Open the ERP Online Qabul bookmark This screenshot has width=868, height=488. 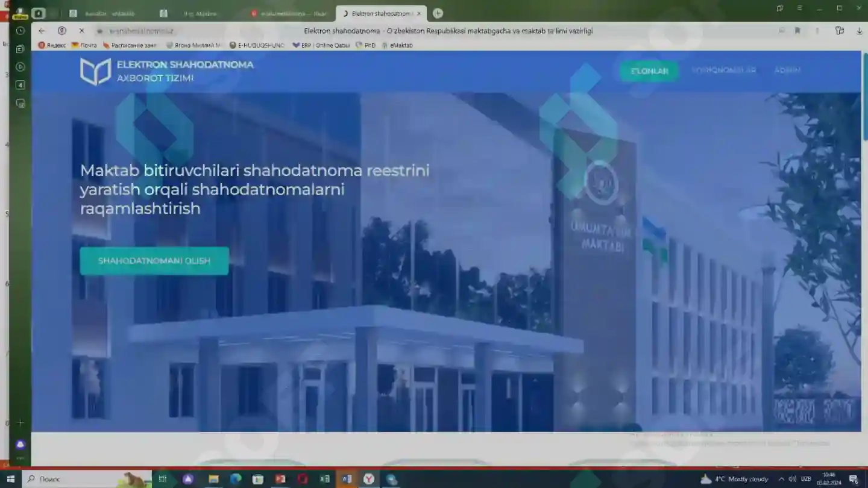(321, 45)
